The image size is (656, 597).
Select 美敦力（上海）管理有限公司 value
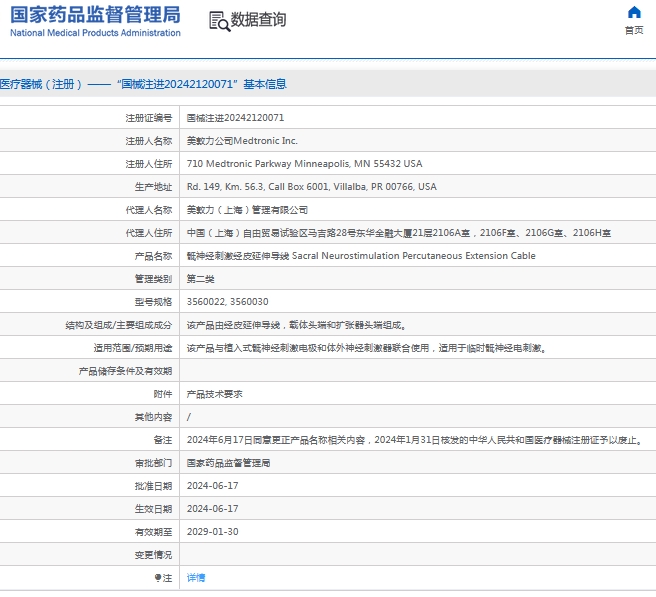pos(247,210)
